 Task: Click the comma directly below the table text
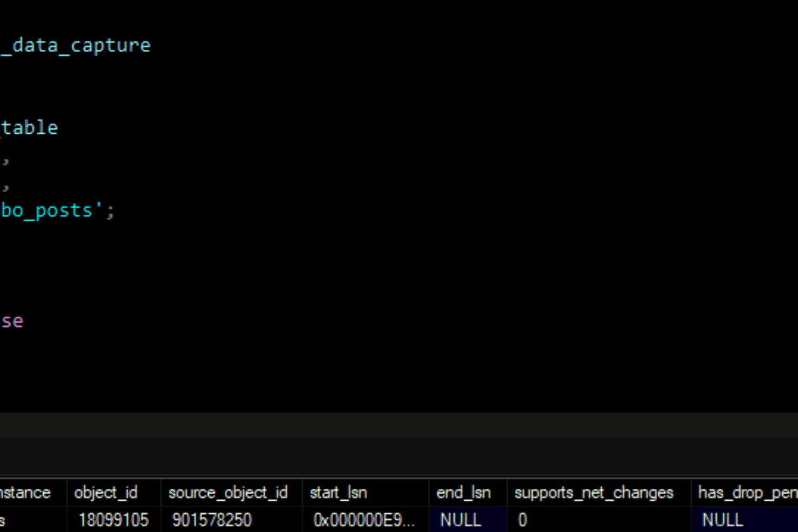(5, 160)
